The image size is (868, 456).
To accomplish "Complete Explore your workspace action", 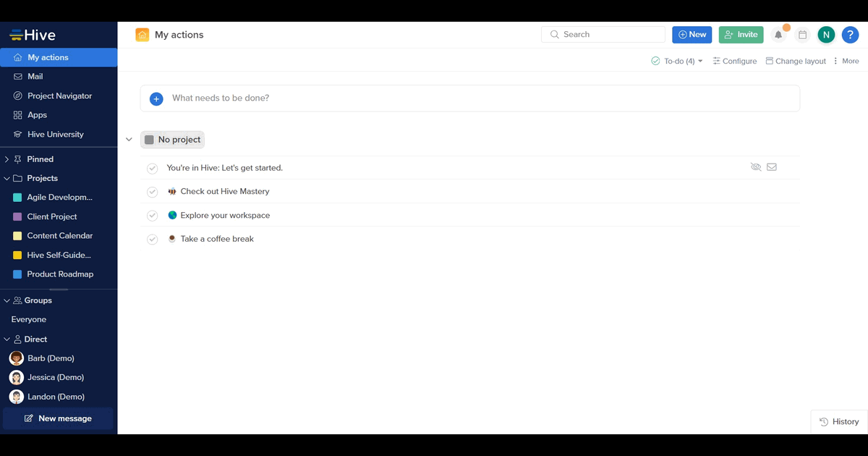I will pos(152,216).
